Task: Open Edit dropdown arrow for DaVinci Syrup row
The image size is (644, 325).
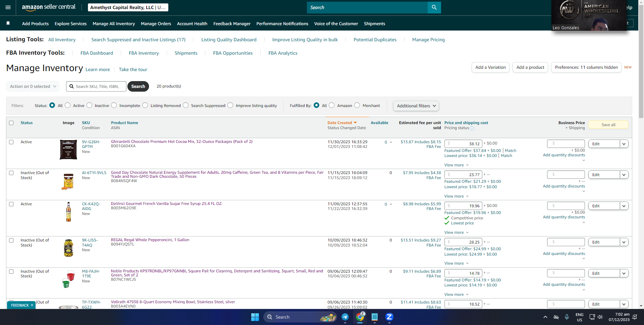Action: click(624, 206)
